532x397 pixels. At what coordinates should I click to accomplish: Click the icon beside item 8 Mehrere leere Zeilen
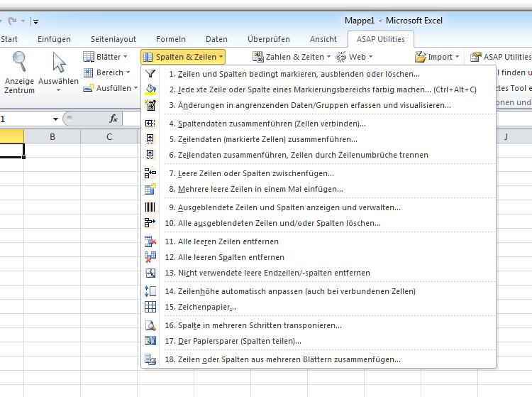coord(150,189)
